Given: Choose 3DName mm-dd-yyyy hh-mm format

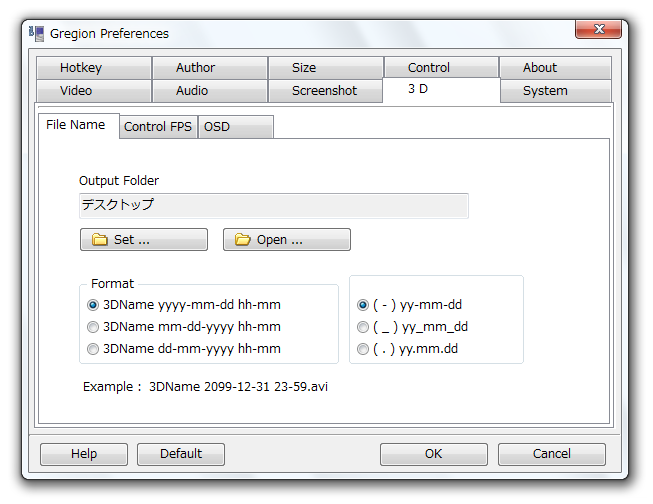Looking at the screenshot, I should (184, 327).
